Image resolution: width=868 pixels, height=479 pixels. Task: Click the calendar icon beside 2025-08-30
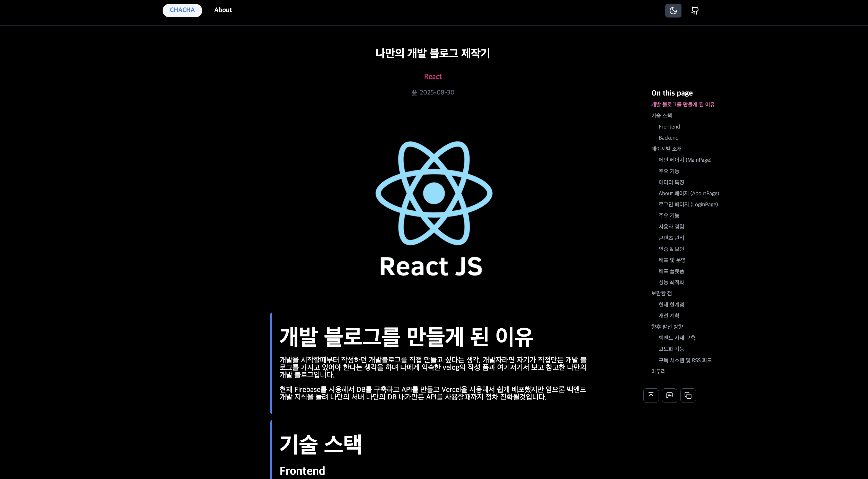coord(414,93)
